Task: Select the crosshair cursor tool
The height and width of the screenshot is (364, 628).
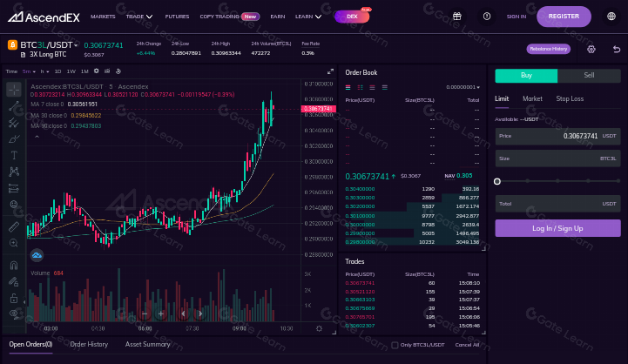Action: pos(14,90)
